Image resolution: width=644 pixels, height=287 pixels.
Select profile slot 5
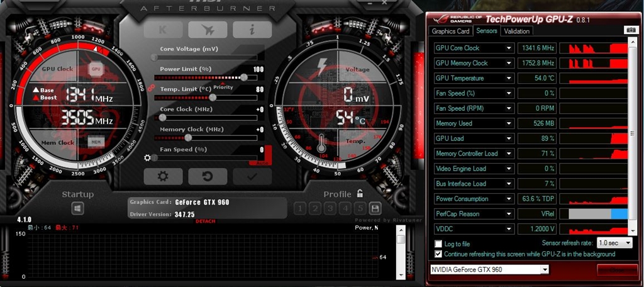pos(360,208)
